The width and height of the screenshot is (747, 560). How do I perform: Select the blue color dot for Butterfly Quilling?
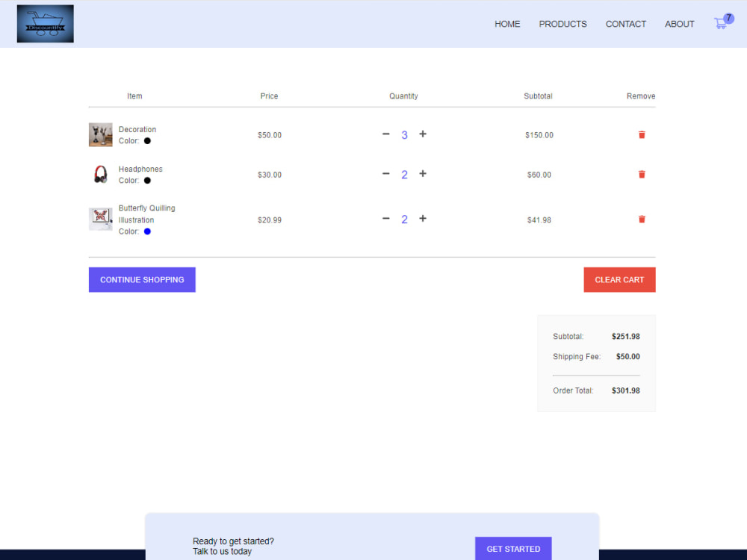point(147,231)
